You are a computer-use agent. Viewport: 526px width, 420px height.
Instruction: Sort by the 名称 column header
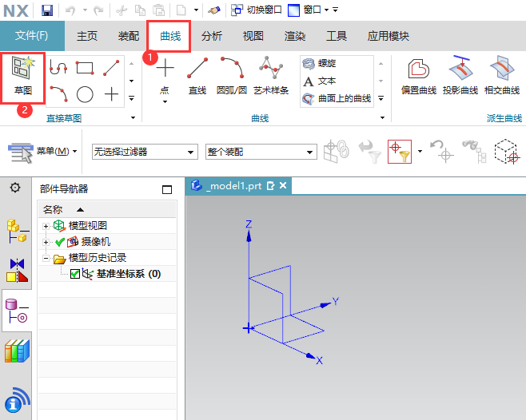click(x=107, y=210)
